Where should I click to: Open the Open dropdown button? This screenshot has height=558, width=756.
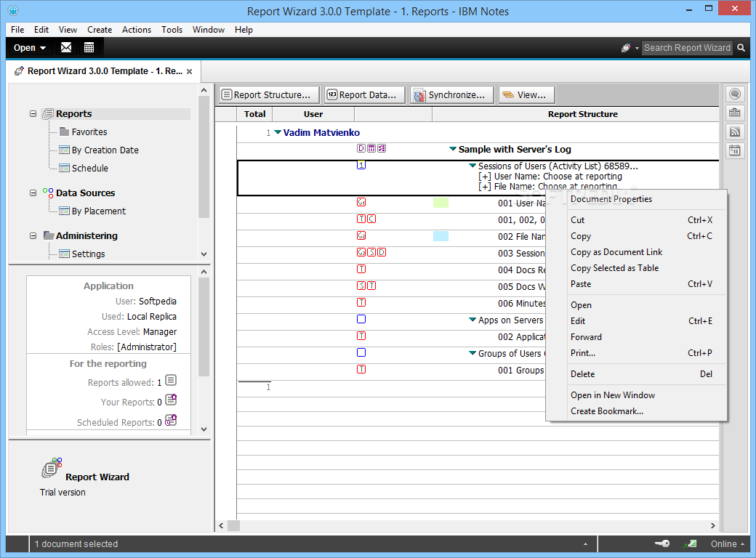point(29,48)
